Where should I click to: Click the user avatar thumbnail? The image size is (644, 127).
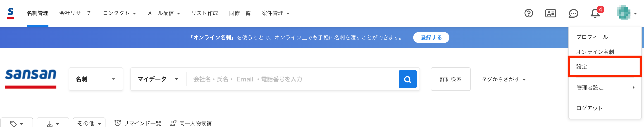click(623, 13)
